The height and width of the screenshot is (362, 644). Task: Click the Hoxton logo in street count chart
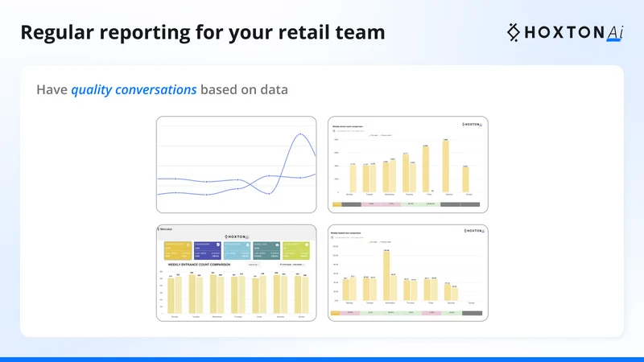[x=472, y=125]
